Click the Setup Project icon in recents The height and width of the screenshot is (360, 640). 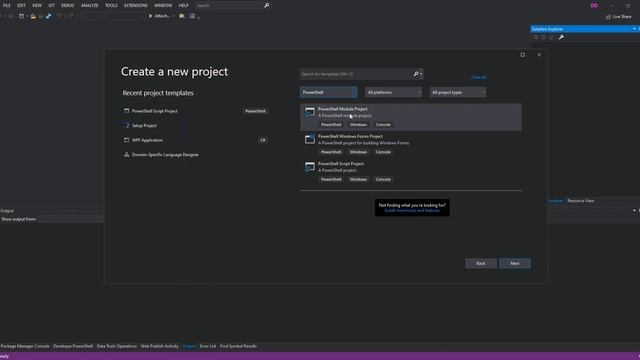tap(127, 125)
